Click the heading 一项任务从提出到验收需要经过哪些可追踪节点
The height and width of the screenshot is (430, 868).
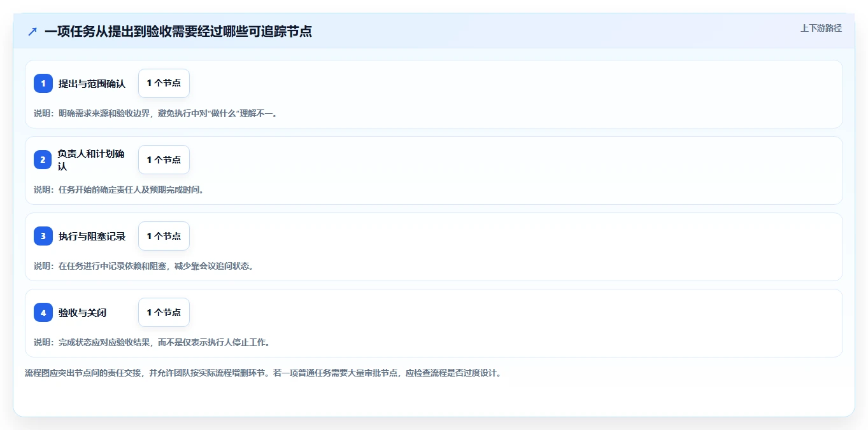(178, 31)
